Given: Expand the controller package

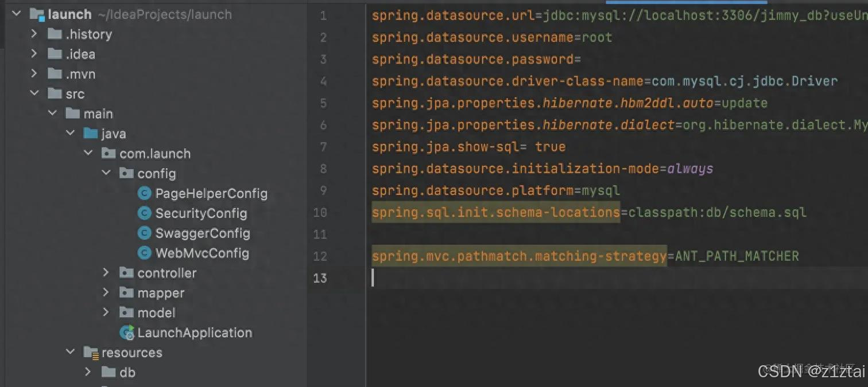Looking at the screenshot, I should [106, 273].
